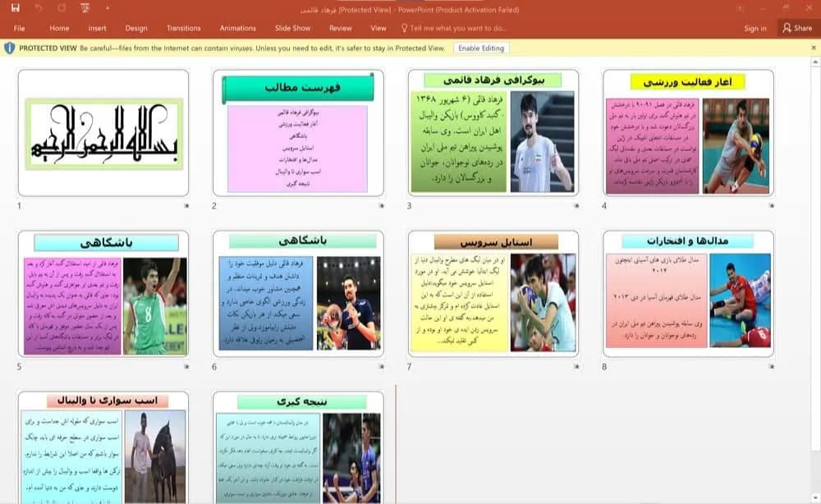Image resolution: width=821 pixels, height=504 pixels.
Task: Select slide 1 Bismillah calligraphy thumbnail
Action: 103,133
